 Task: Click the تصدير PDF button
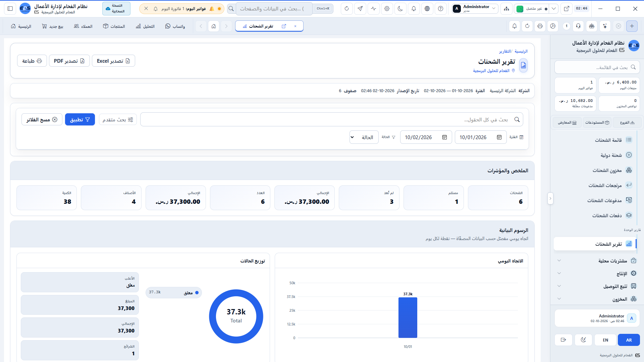[x=69, y=61]
